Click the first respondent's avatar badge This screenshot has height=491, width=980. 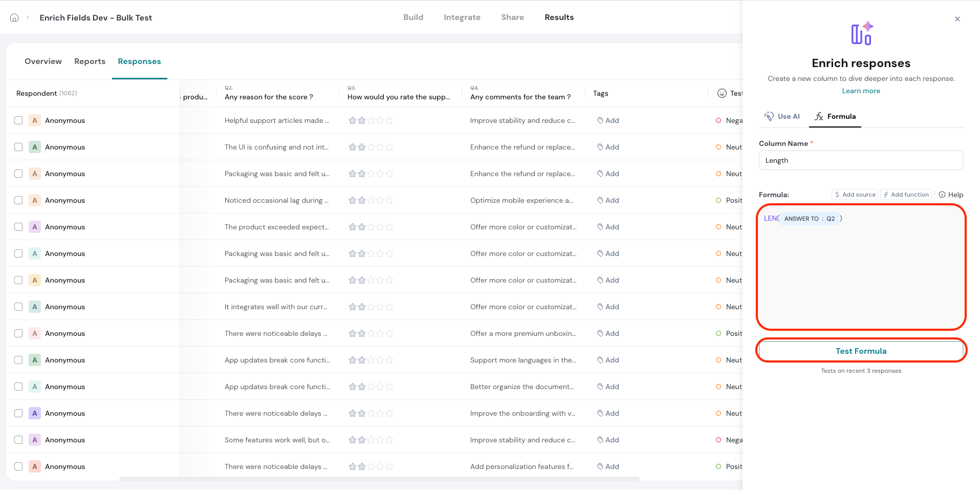coord(35,120)
